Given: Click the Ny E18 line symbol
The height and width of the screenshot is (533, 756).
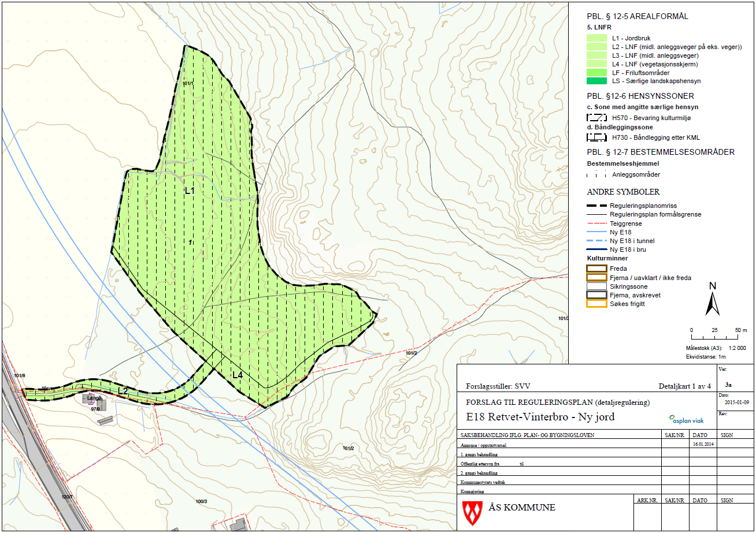Looking at the screenshot, I should tap(596, 232).
